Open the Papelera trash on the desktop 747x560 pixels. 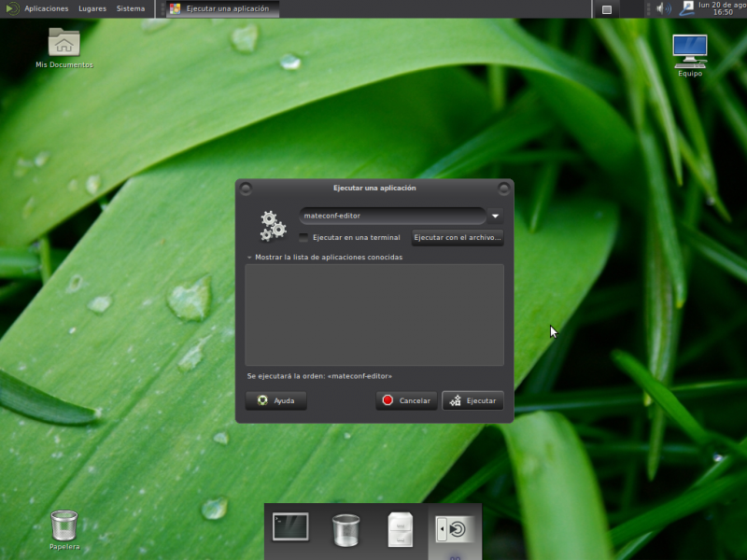click(63, 526)
